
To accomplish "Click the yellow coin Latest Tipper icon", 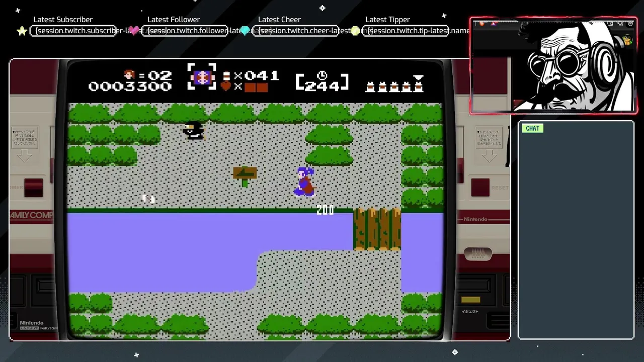I will pos(355,31).
